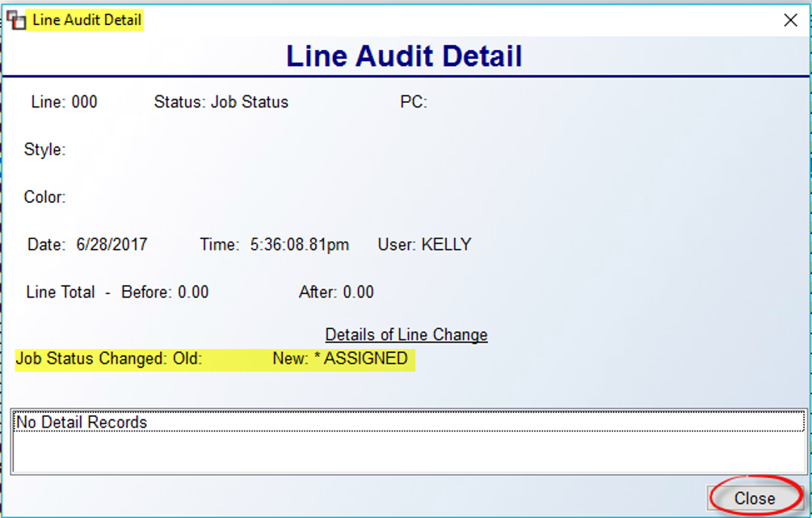Click the Line Audit Detail title bar text

point(86,20)
